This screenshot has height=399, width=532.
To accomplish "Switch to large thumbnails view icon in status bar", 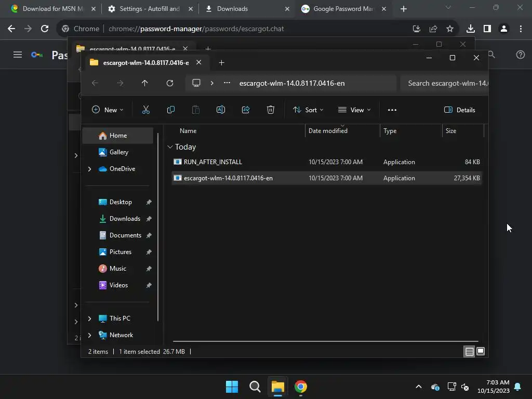I will click(481, 351).
